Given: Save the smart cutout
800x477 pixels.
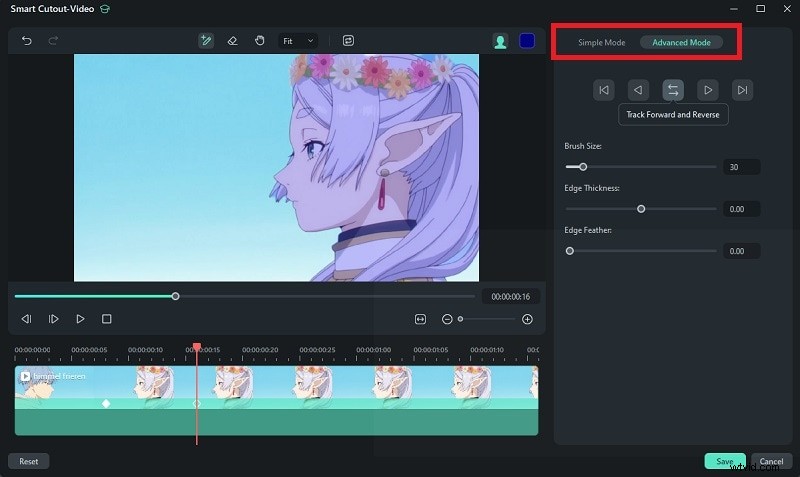Looking at the screenshot, I should coord(724,461).
